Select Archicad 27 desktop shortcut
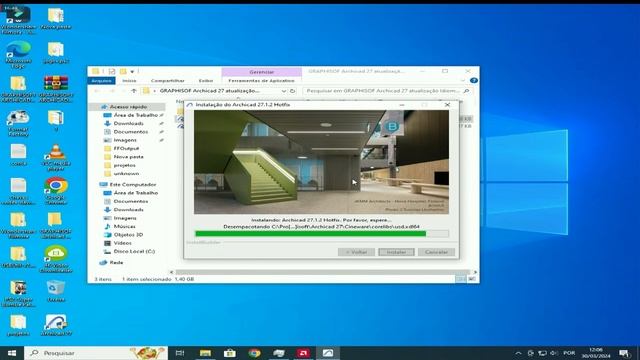 tap(56, 325)
